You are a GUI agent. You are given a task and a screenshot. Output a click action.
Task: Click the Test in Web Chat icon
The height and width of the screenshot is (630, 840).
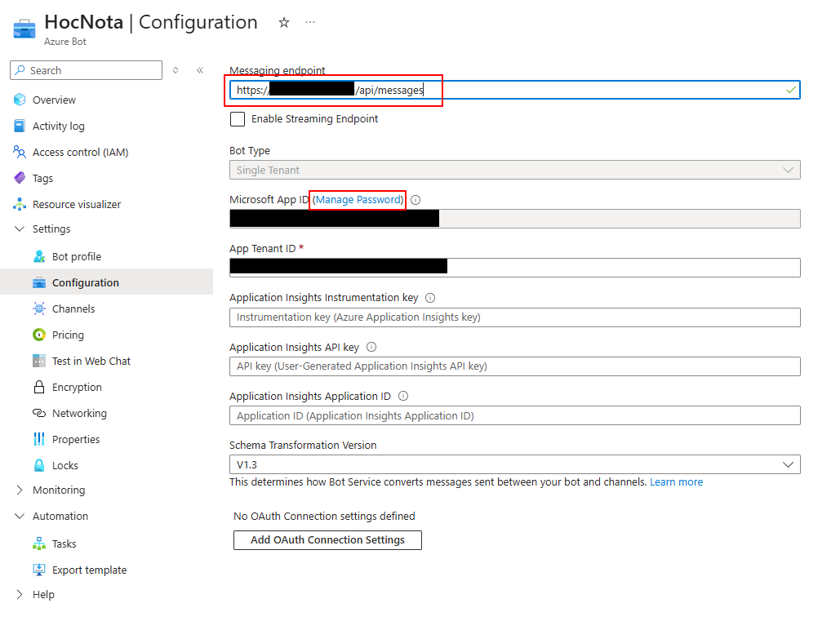point(39,361)
